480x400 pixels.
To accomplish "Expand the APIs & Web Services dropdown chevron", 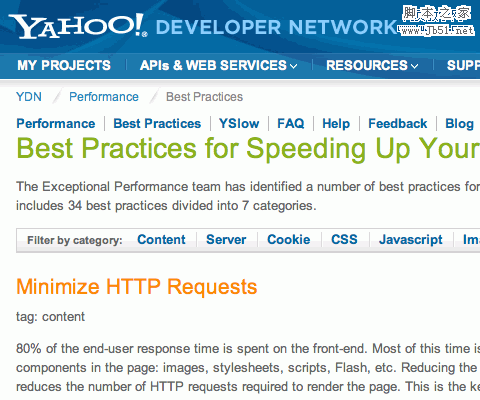I will [x=294, y=66].
